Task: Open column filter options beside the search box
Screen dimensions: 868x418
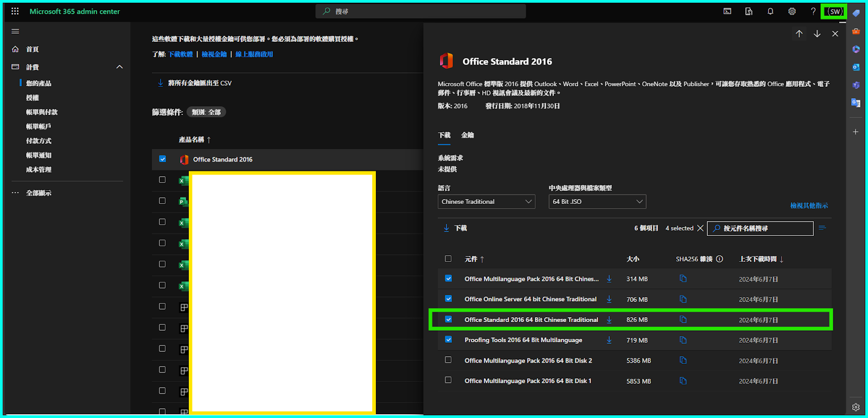Action: tap(822, 228)
